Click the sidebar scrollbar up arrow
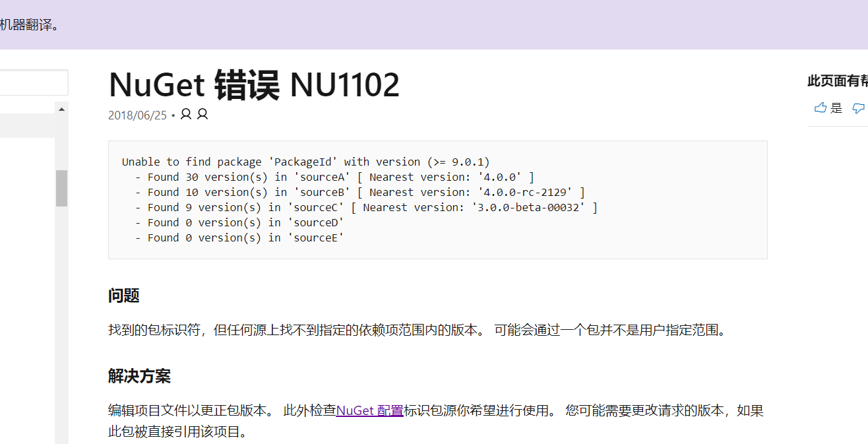 (x=61, y=109)
